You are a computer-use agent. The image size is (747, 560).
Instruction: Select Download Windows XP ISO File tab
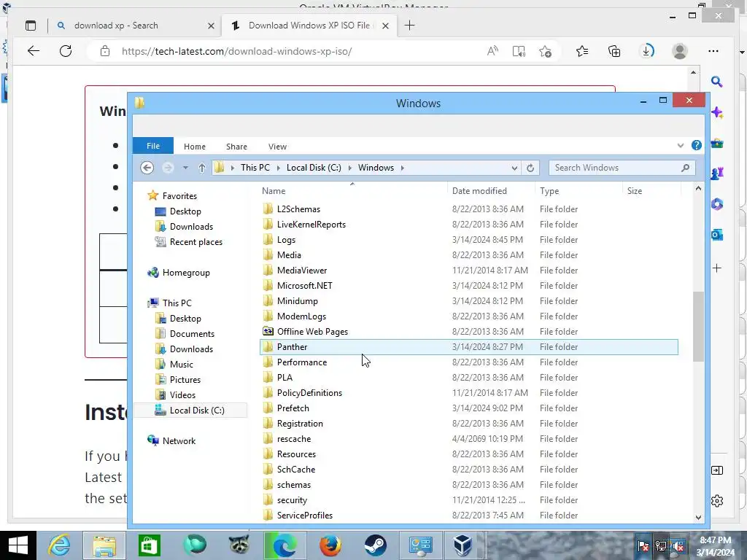(x=309, y=26)
